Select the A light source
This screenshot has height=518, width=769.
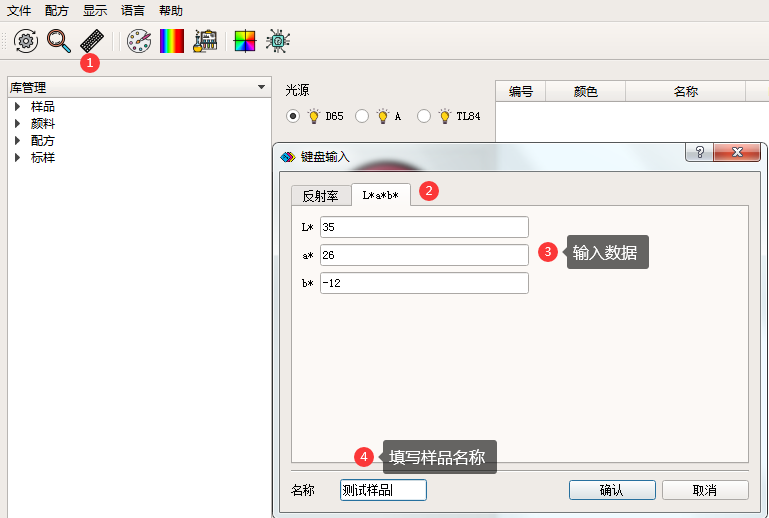tap(362, 116)
